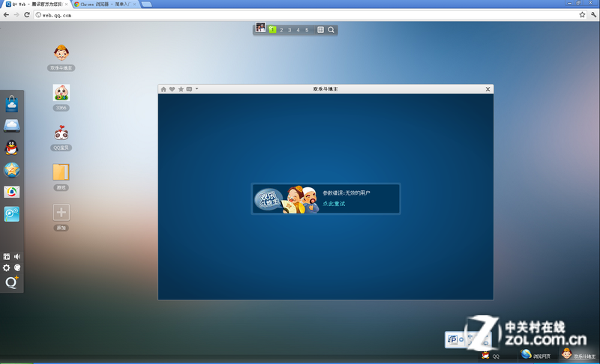Click the 欢乐斗地主 logo in error box
Viewport: 600px width, 364px height.
coord(268,199)
